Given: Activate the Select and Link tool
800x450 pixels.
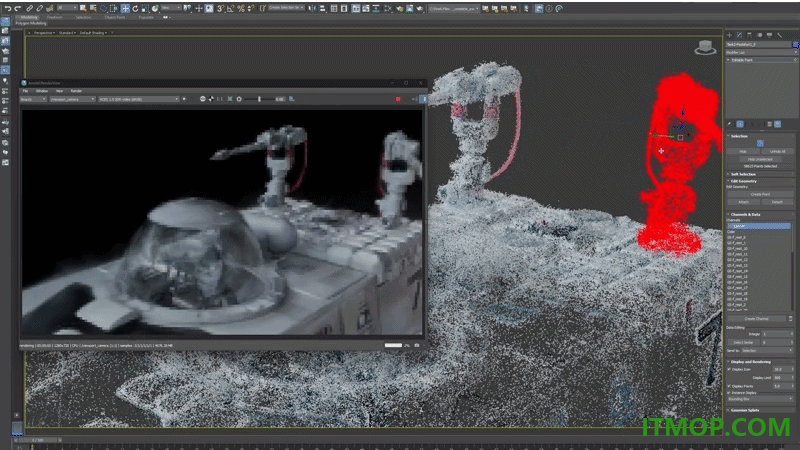Looking at the screenshot, I should [30, 9].
